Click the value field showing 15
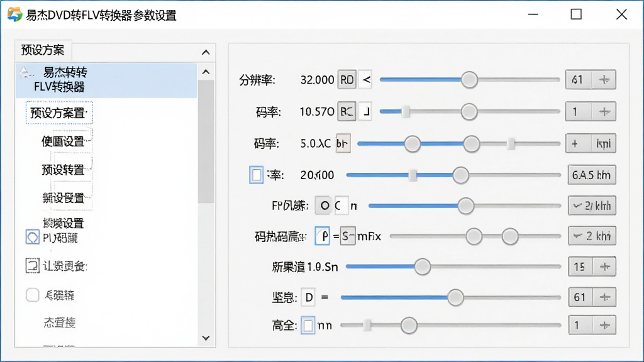Viewport: 644px width, 362px height. (580, 266)
